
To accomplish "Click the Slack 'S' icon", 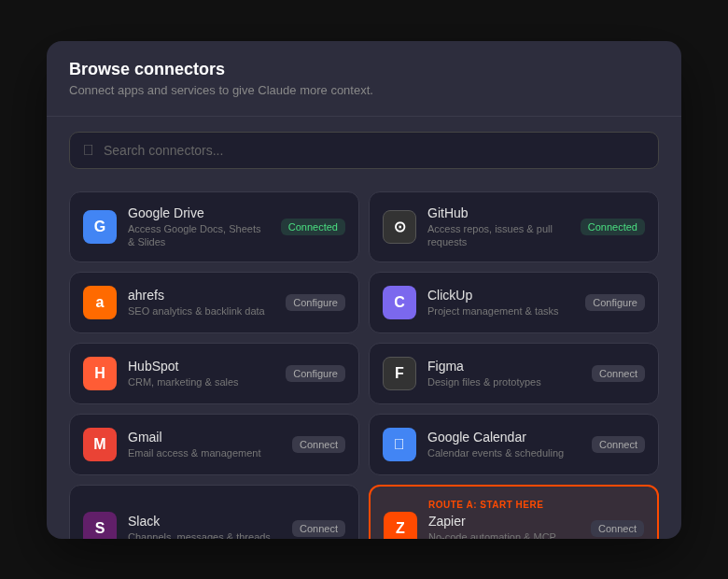I will (x=100, y=526).
